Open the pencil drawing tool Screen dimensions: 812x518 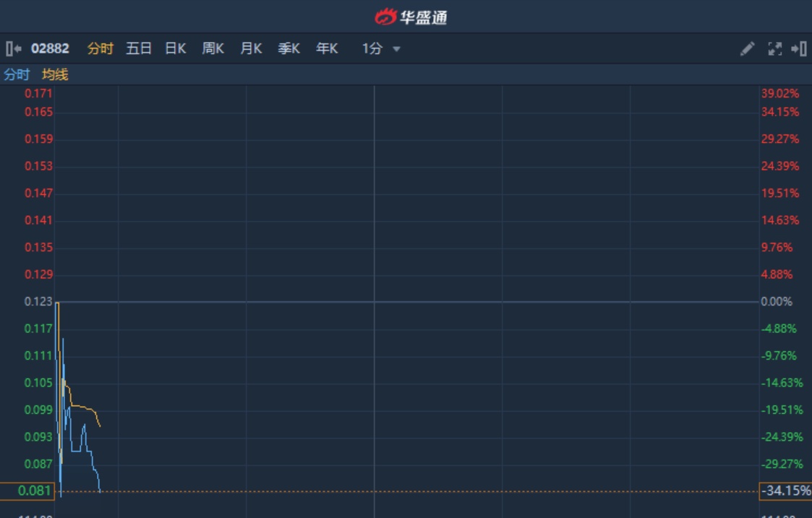click(x=747, y=48)
